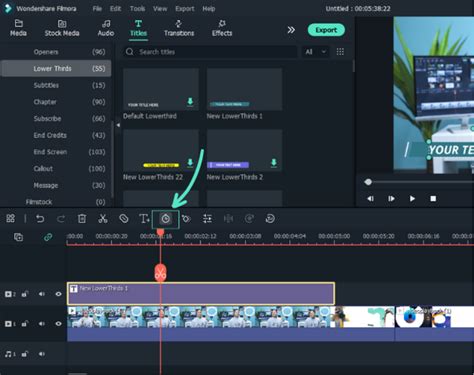The height and width of the screenshot is (375, 474).
Task: Select the Subtitles category
Action: coord(57,85)
